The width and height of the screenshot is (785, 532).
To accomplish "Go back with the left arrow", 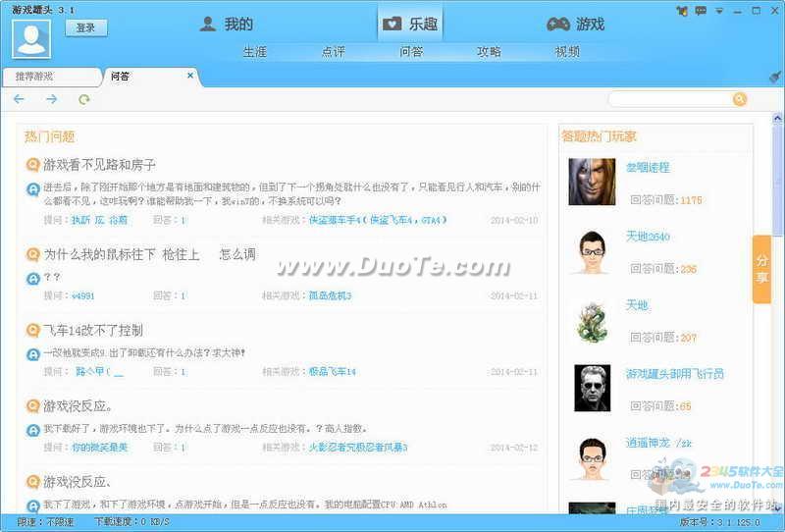I will point(19,99).
